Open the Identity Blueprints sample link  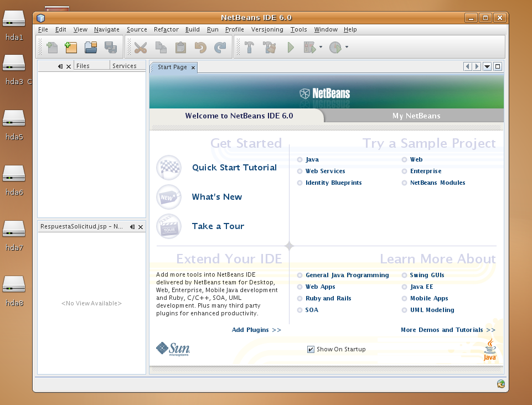333,183
